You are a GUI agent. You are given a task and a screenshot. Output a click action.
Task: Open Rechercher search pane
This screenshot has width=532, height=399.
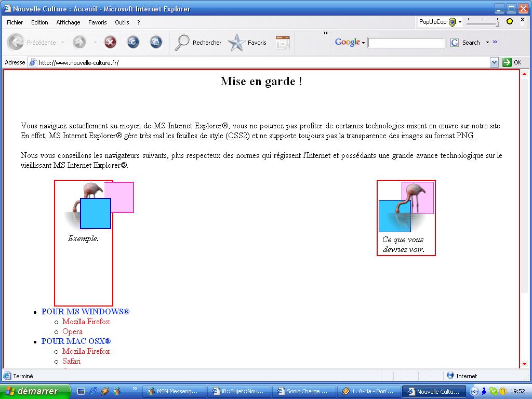(198, 43)
